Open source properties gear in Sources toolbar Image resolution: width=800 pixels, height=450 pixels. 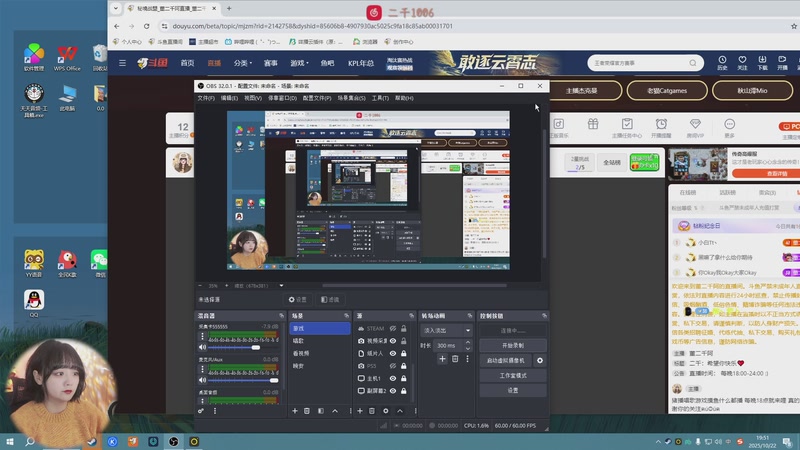click(386, 411)
